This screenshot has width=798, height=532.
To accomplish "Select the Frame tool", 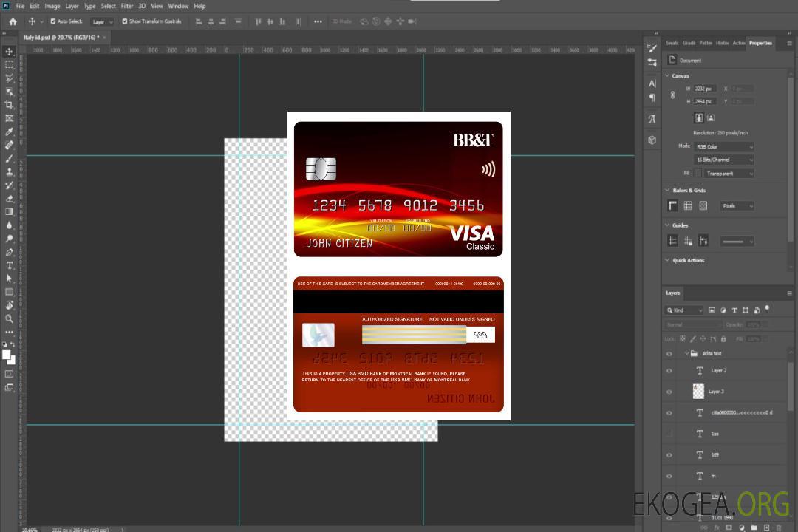I will [x=9, y=118].
